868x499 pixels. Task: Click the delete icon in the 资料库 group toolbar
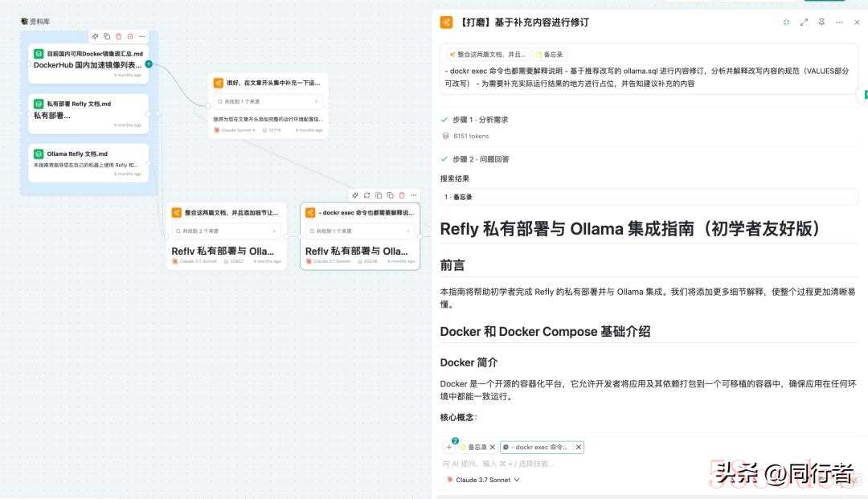click(x=118, y=36)
